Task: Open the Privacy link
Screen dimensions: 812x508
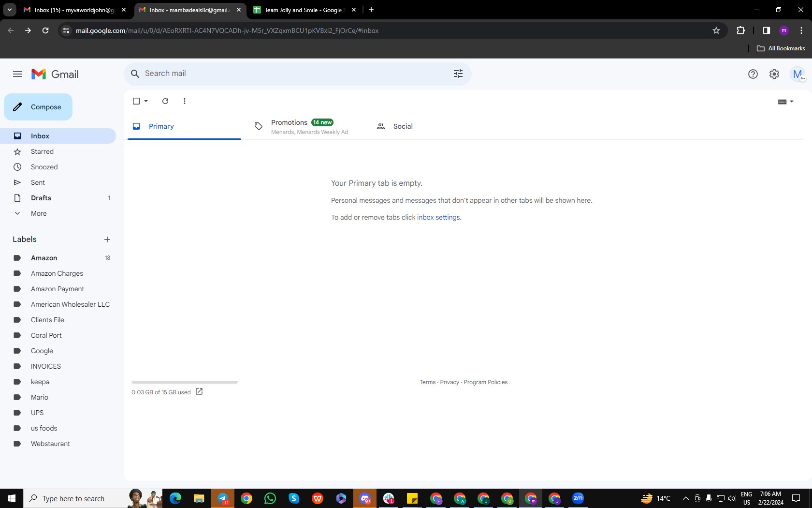Action: (x=449, y=382)
